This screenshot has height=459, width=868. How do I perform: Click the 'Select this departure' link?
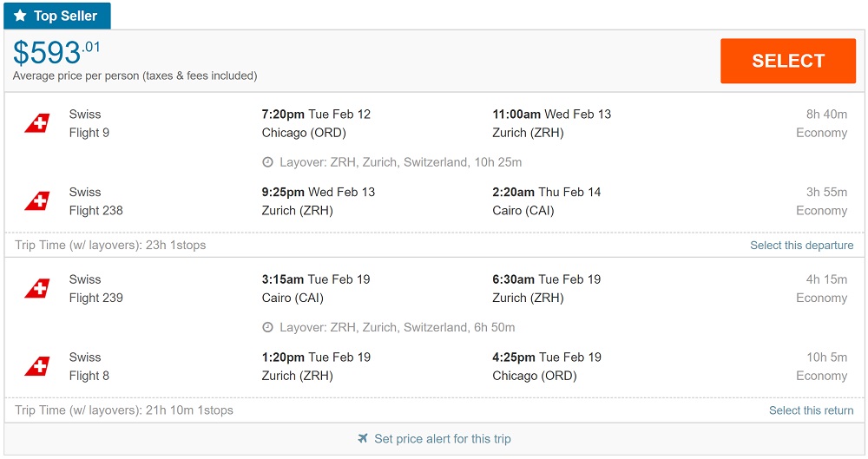[x=801, y=246]
